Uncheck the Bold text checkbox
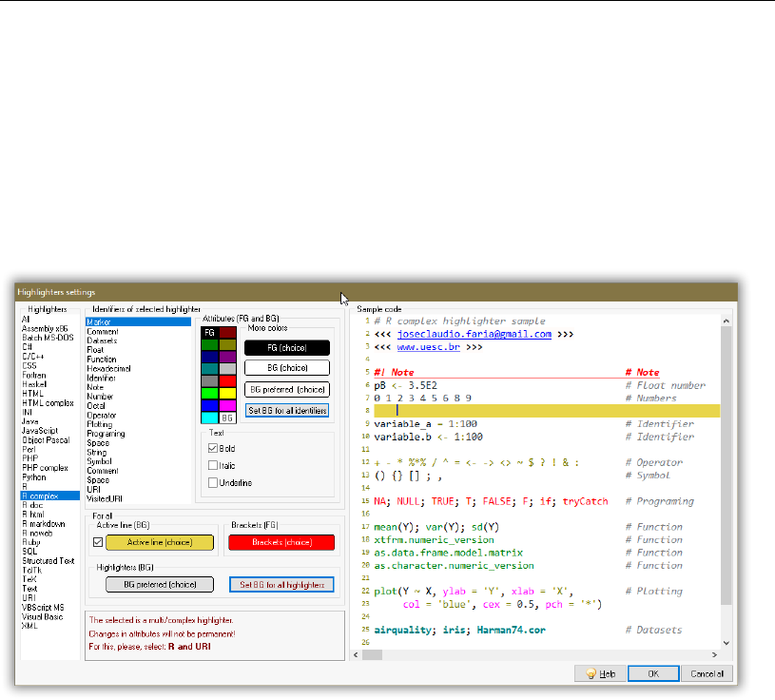 click(x=213, y=448)
